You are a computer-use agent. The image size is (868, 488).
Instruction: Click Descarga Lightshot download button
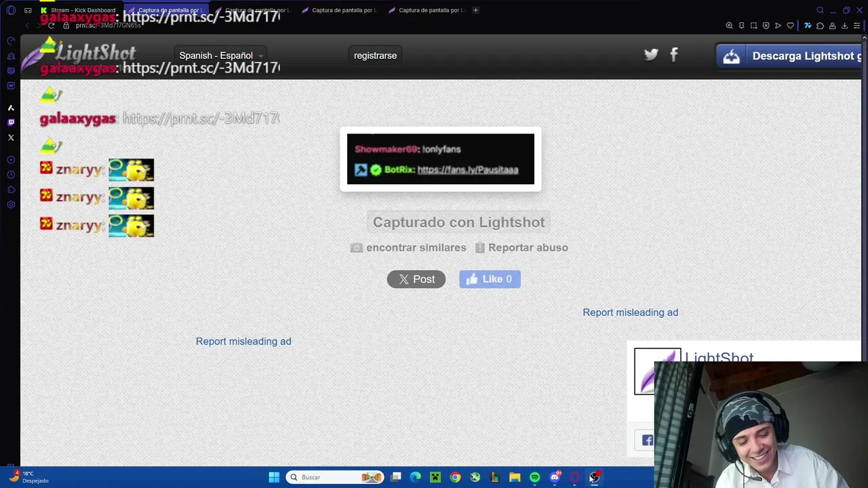point(789,56)
